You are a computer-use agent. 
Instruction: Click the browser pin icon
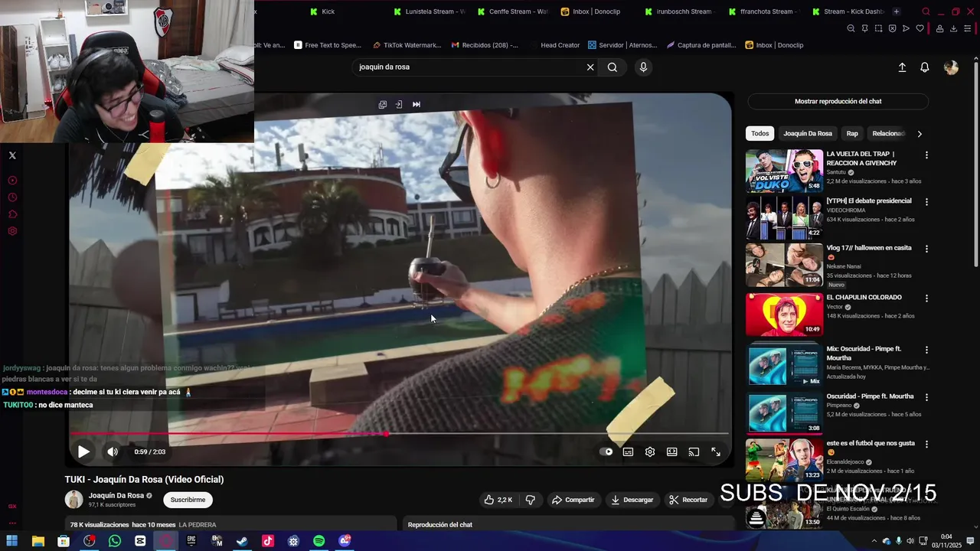coord(864,28)
